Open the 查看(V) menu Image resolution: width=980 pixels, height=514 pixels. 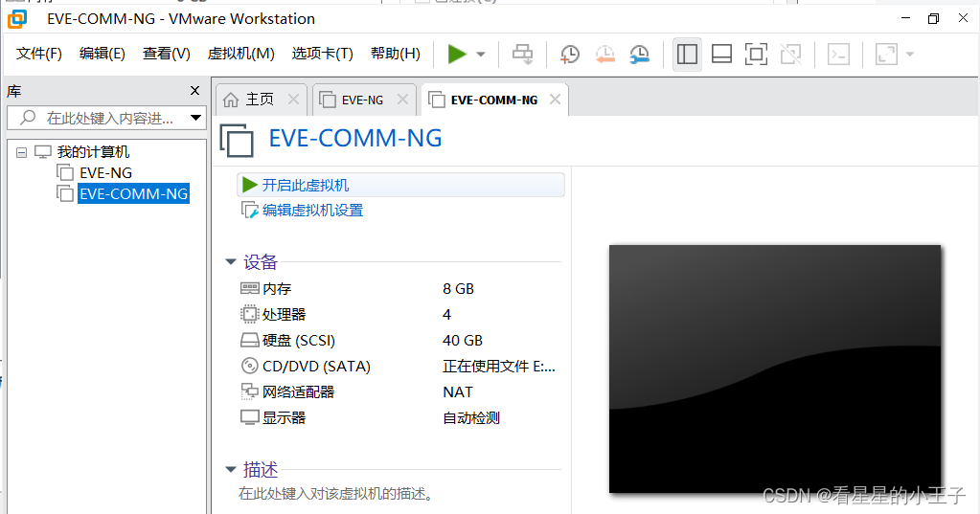167,54
